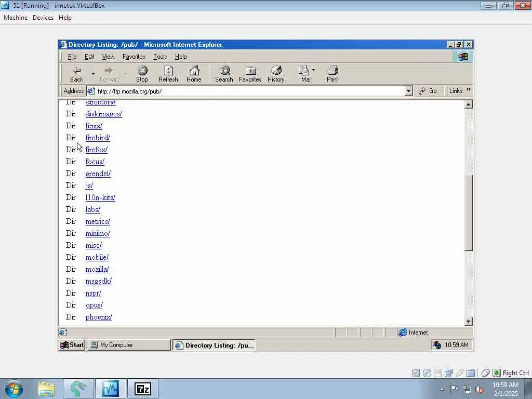Open the Internet Explorer Help menu
Screen dimensions: 532x399
[181, 57]
